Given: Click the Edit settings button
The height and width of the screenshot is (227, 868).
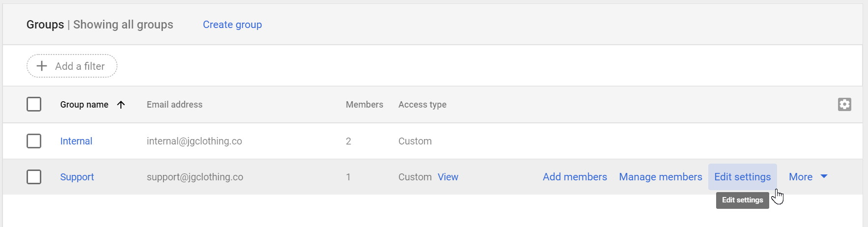Looking at the screenshot, I should (x=742, y=177).
